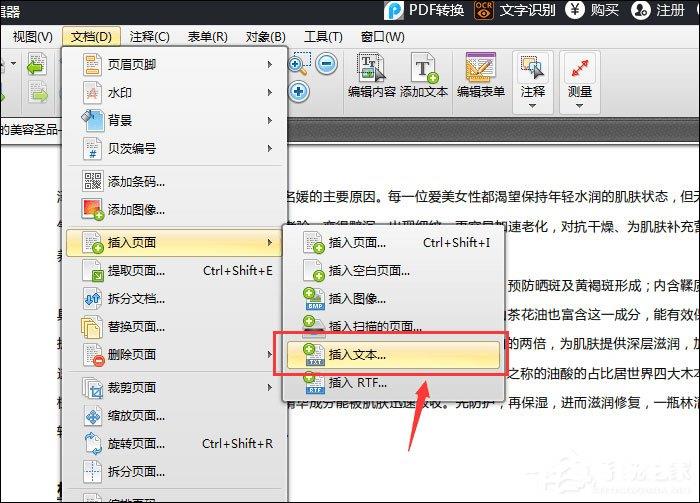Open the 视图(V) menu

click(x=33, y=37)
